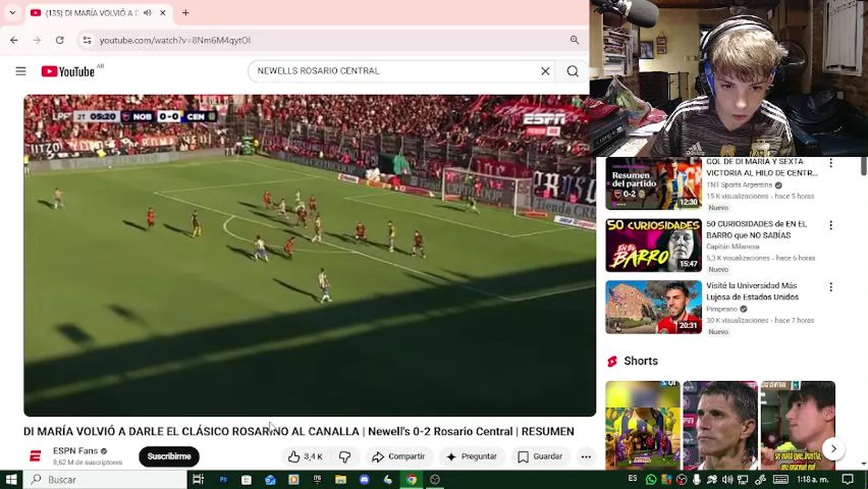Click the Preguntar button
The height and width of the screenshot is (489, 868).
click(472, 456)
